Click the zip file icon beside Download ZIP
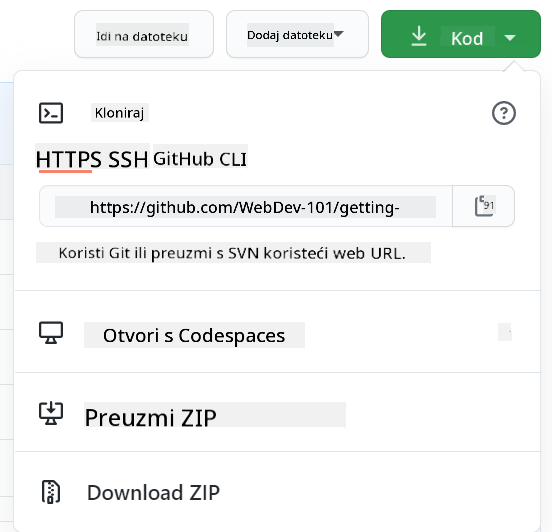This screenshot has width=552, height=532. 51,492
